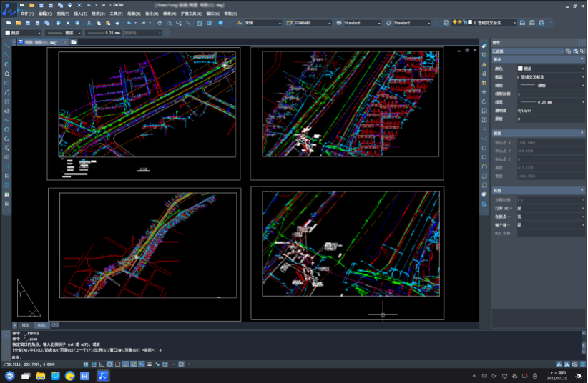The image size is (588, 383).
Task: Click the Undo arrow in title bar
Action: coord(88,5)
